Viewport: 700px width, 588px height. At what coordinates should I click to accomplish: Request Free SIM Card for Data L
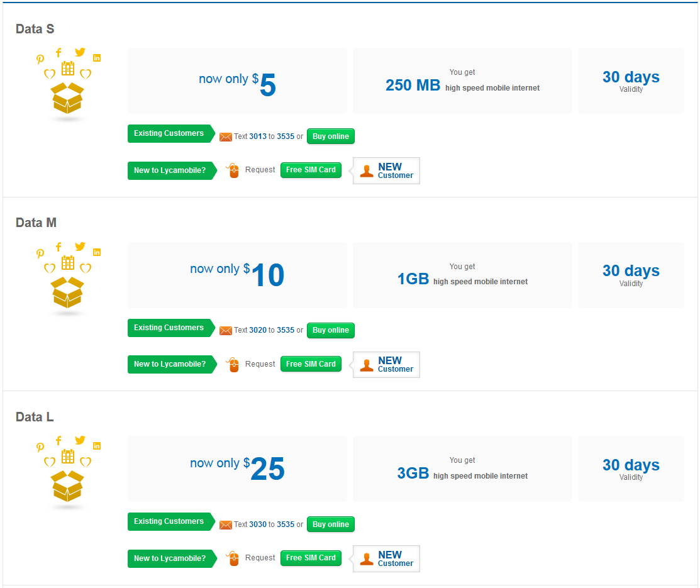click(x=311, y=558)
